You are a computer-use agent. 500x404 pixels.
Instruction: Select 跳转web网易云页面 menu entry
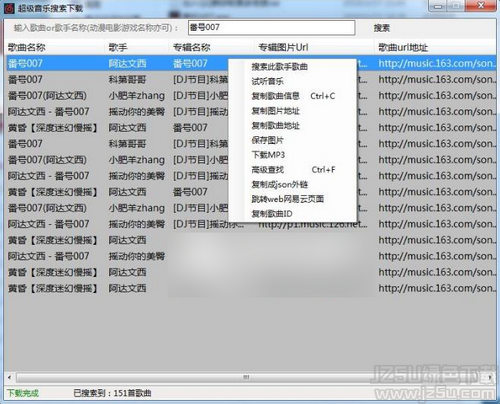tap(287, 199)
